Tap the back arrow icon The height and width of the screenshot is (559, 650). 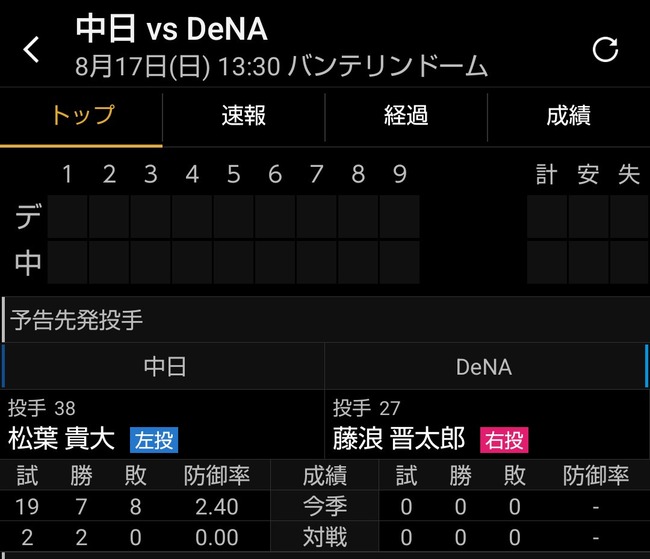31,49
